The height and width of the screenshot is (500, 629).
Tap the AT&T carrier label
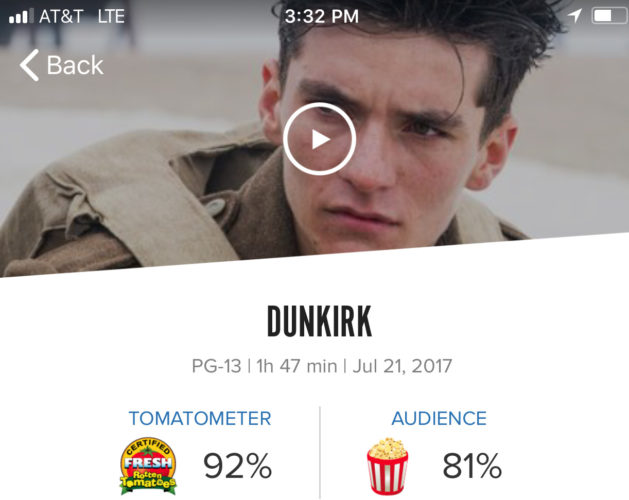click(61, 16)
